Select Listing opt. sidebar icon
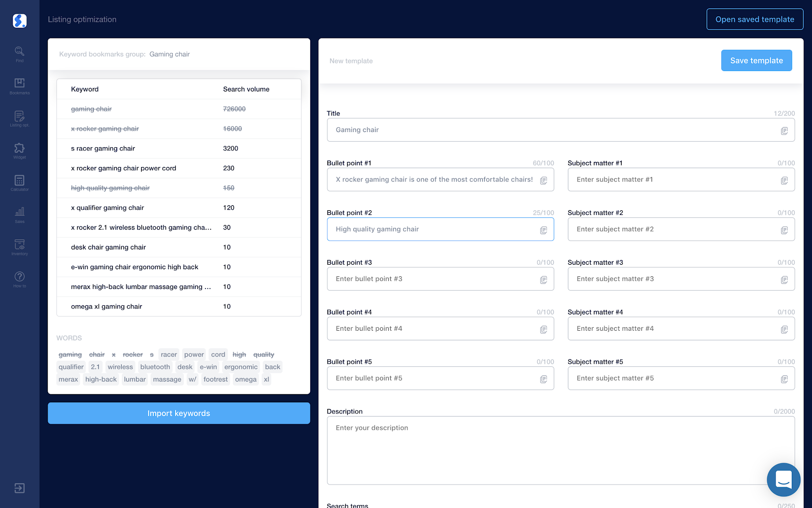This screenshot has width=812, height=508. (x=20, y=118)
